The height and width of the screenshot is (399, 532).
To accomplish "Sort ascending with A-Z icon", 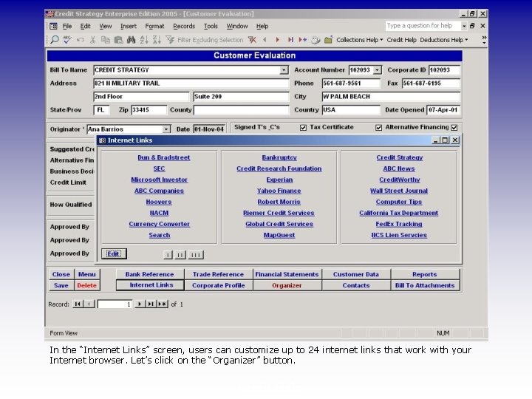I will click(x=144, y=40).
